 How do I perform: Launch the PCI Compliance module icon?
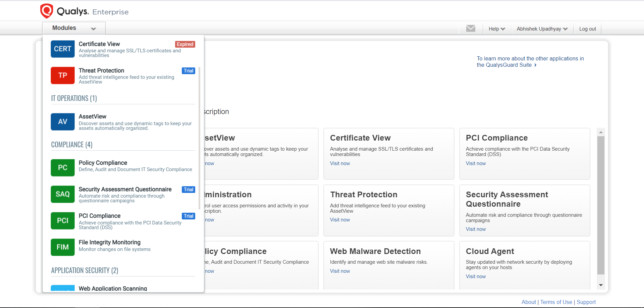click(62, 221)
